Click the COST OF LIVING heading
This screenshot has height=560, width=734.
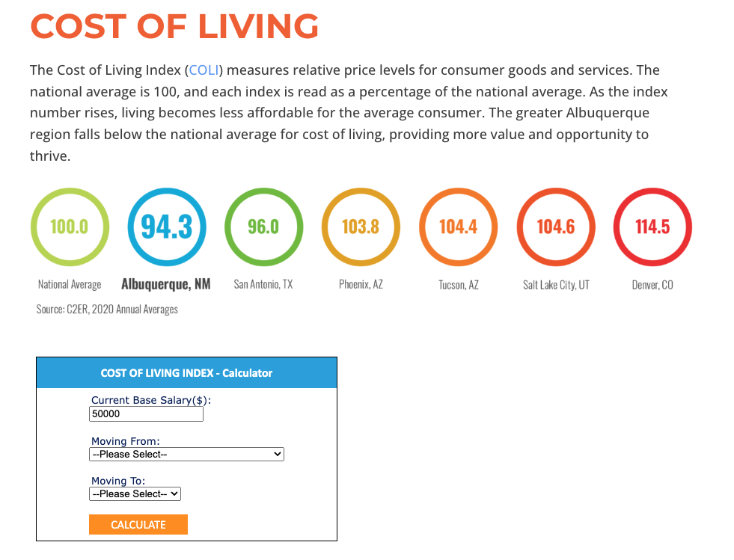coord(174,26)
